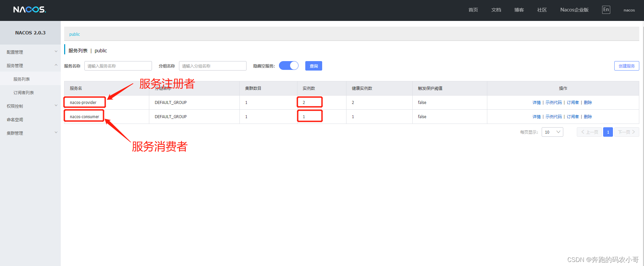
Task: Open 订阅者 for nacos-consumer
Action: coord(573,117)
